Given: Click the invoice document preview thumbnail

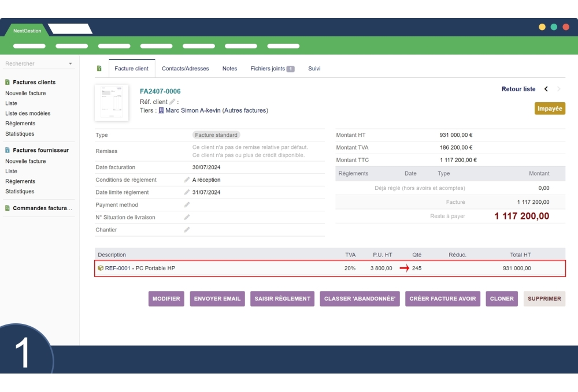Looking at the screenshot, I should (112, 103).
